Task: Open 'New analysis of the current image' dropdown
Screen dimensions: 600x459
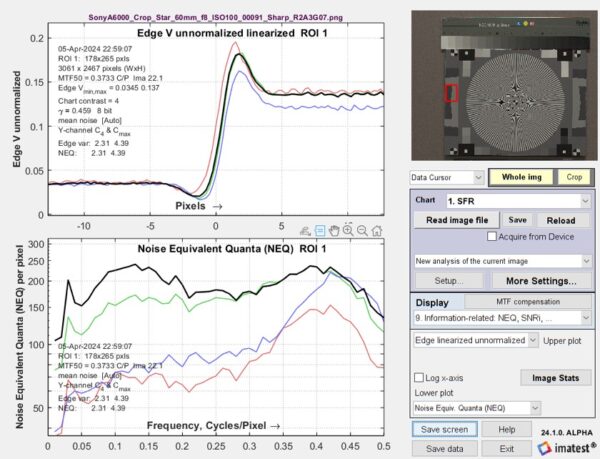Action: (x=503, y=261)
